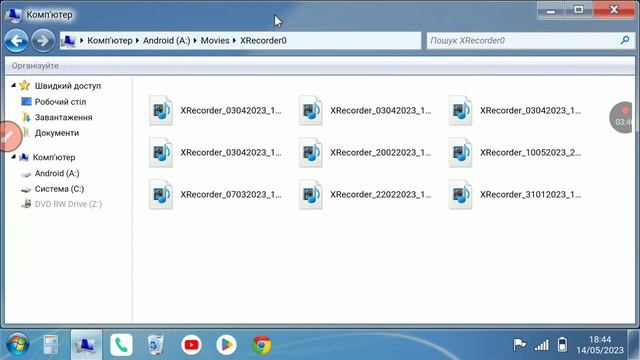Click the media icon of XRecorder_31012023 file
Viewport: 640px width, 360px height.
[460, 194]
